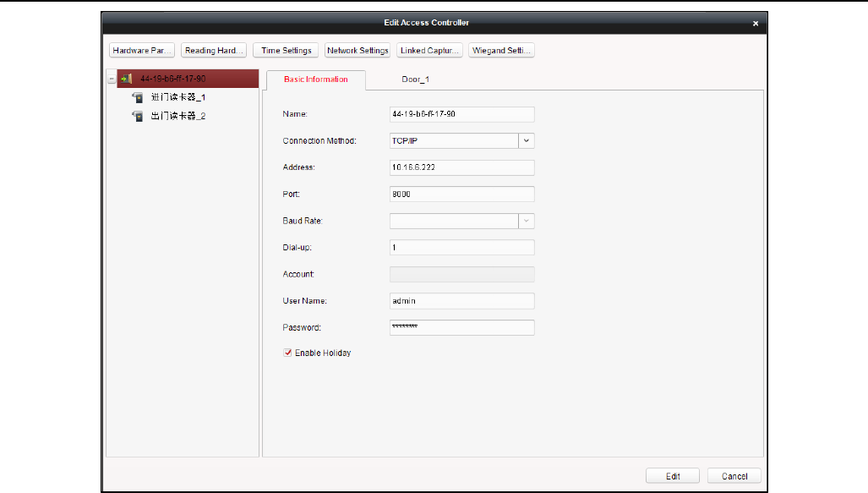
Task: Open the Connection Method dropdown arrow
Action: click(x=527, y=140)
